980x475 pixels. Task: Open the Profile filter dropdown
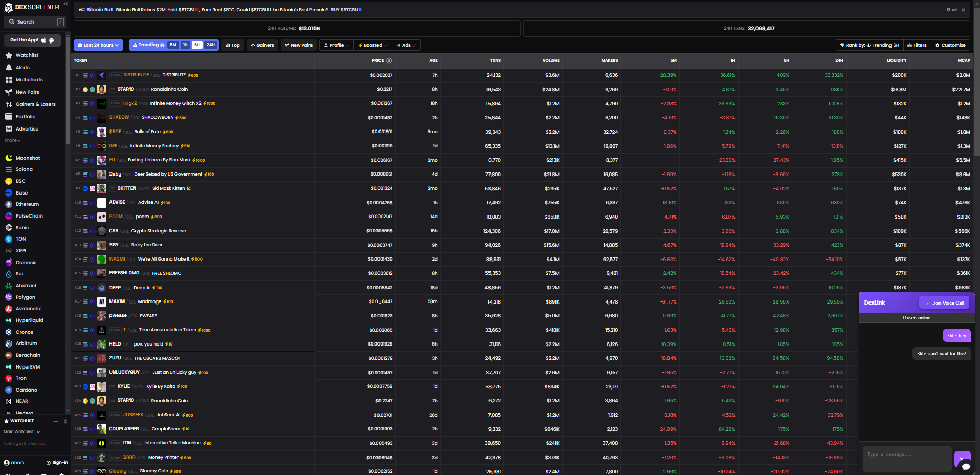coord(337,45)
